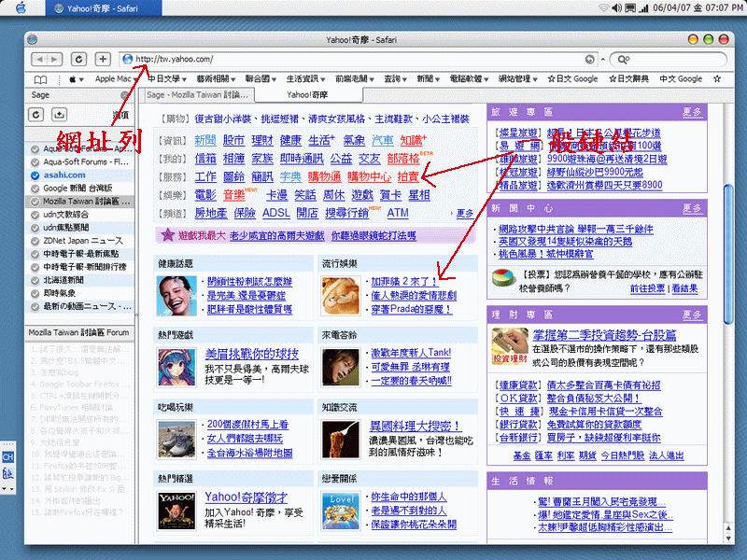Click the Apple logo in the top menu bar
The width and height of the screenshot is (747, 560).
tap(21, 7)
